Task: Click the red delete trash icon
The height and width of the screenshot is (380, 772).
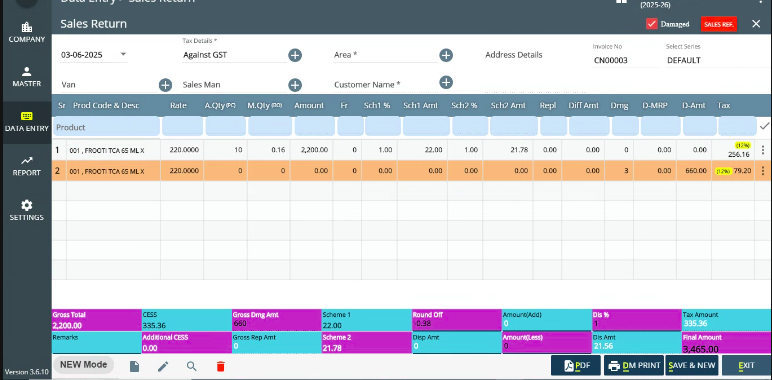Action: pos(221,366)
